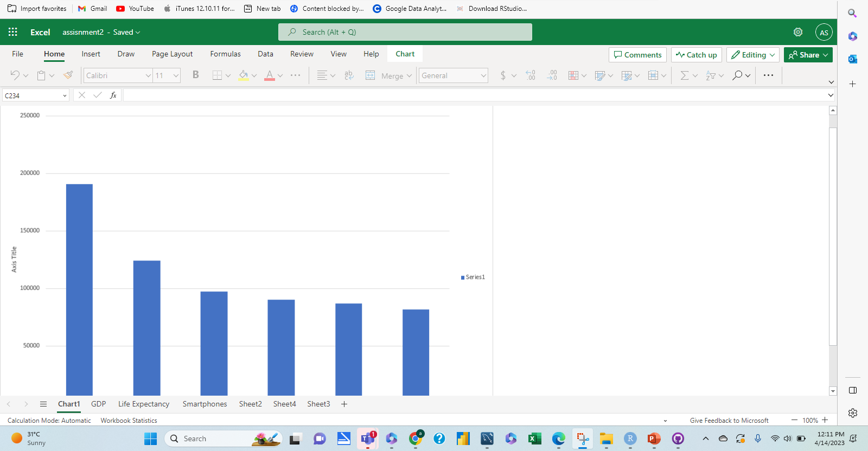Click the Increase Decimal icon
This screenshot has height=451, width=868.
531,75
